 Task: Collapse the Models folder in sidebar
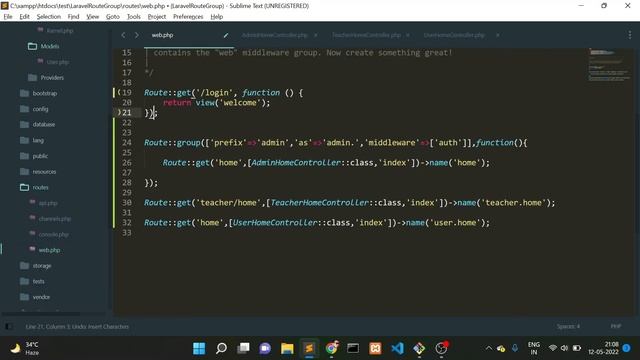coord(44,46)
